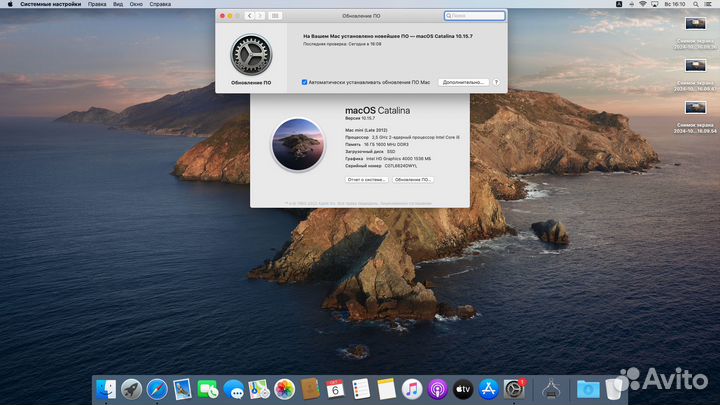Click System Preferences gear with badge in dock

click(514, 390)
